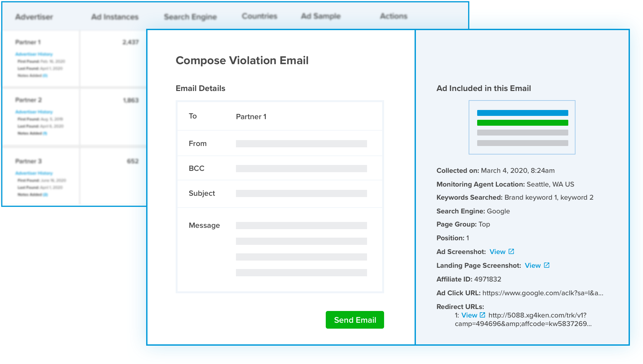
Task: Open external icon beside Ad Screenshot View
Action: tap(511, 251)
